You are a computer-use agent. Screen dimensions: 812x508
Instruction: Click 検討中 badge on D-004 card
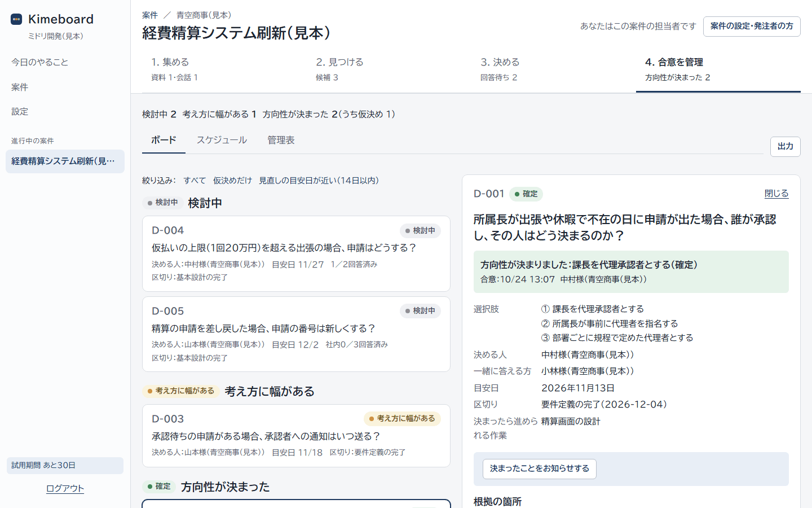[421, 231]
